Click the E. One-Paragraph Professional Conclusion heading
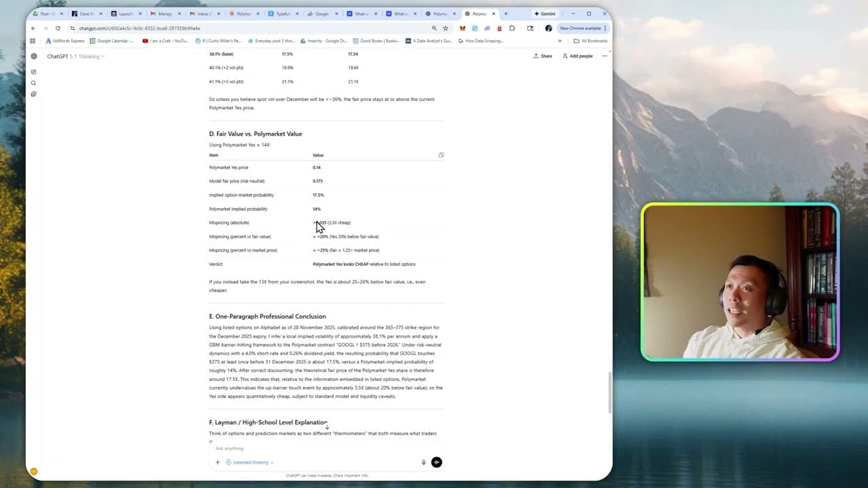Screen dimensions: 868x488 tap(267, 317)
